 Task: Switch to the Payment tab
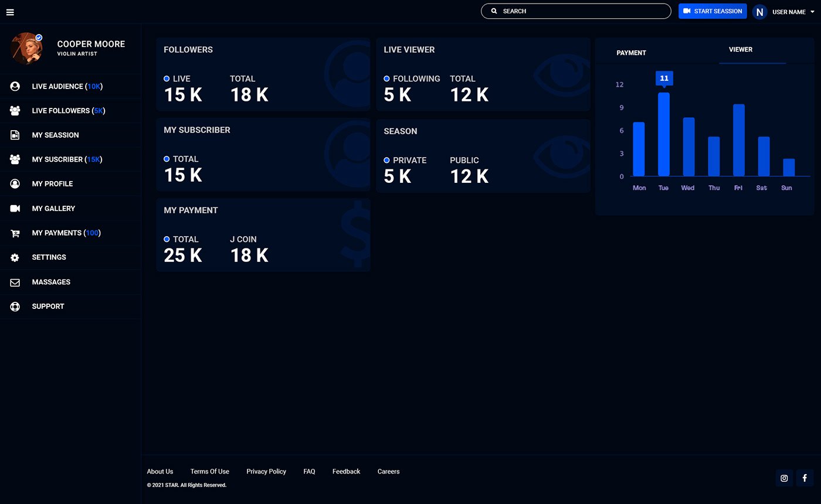click(631, 53)
